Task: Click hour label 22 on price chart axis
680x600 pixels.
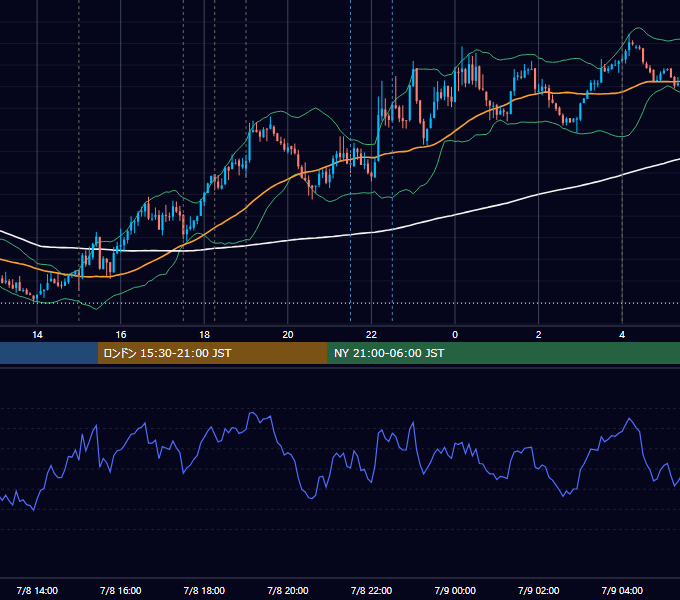Action: (x=371, y=335)
